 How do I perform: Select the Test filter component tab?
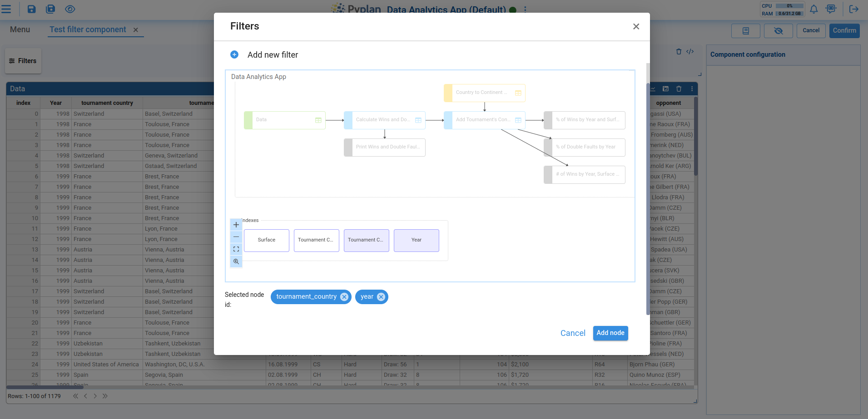(x=88, y=30)
